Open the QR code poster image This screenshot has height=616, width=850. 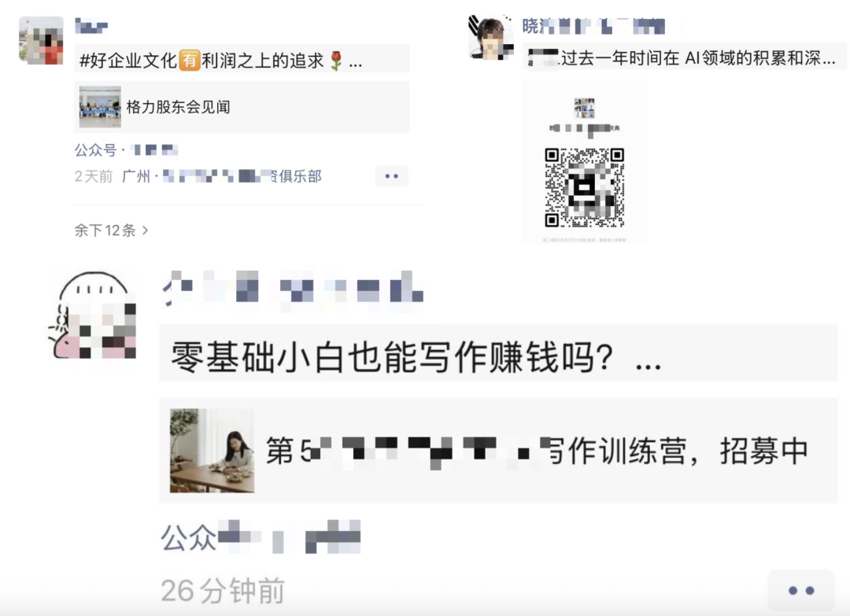click(584, 162)
